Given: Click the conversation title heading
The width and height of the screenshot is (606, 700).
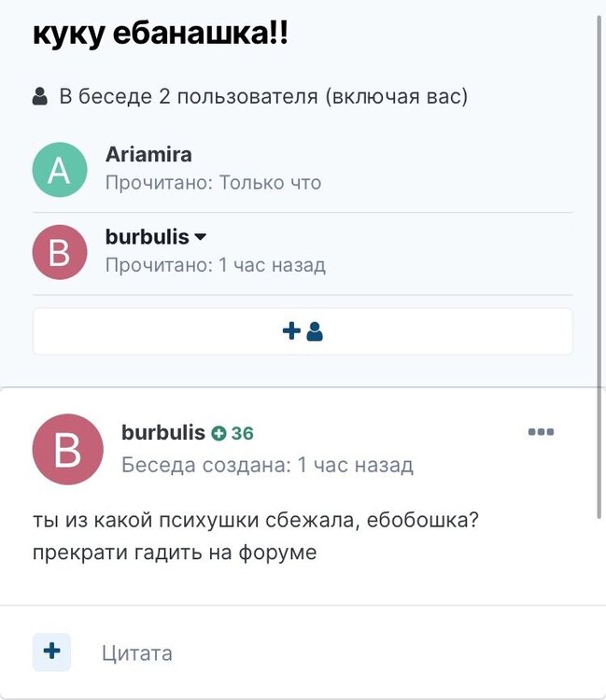Looking at the screenshot, I should point(161,35).
